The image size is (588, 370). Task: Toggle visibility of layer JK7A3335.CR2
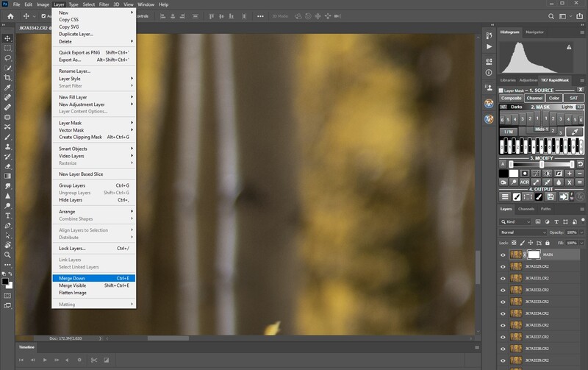[503, 325]
